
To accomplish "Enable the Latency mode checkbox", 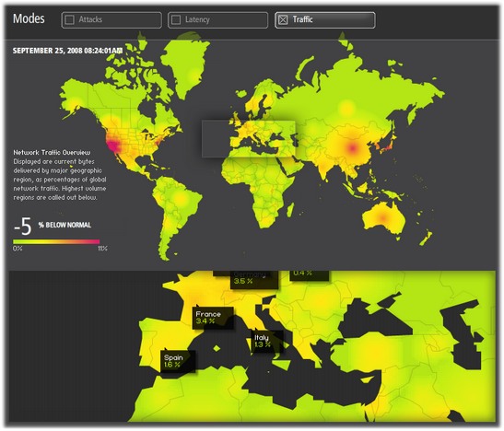I will click(176, 20).
